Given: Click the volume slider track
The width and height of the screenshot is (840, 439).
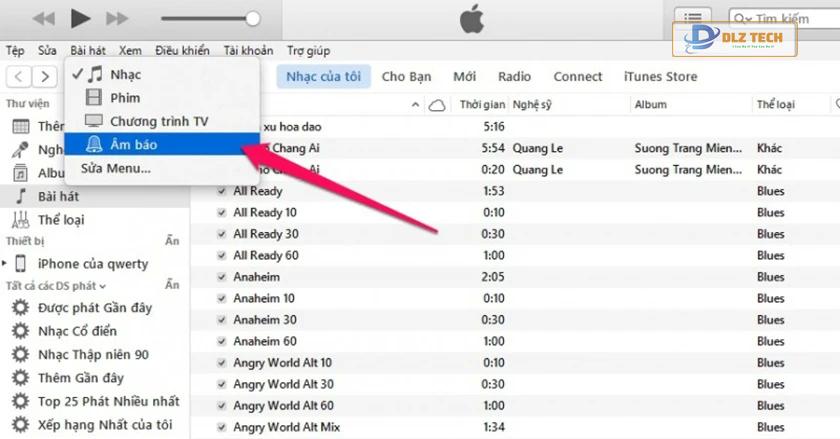Looking at the screenshot, I should pos(206,19).
